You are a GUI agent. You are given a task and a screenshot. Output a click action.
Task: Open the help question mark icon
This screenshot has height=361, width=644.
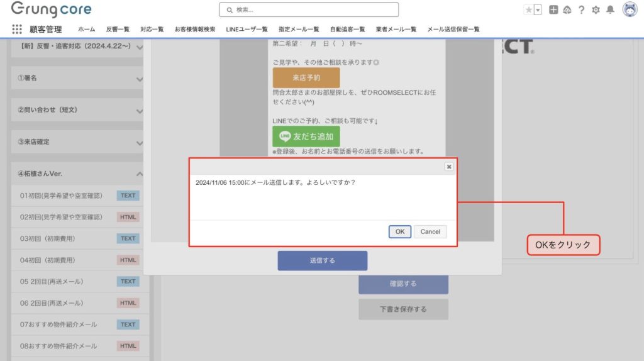point(581,9)
